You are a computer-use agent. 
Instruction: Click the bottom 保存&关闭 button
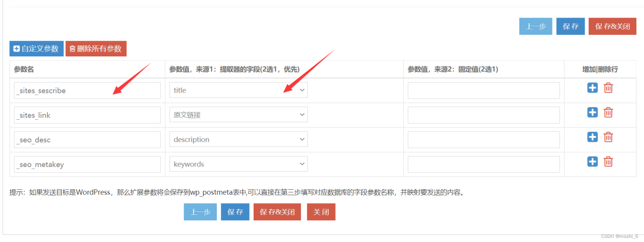pos(277,212)
